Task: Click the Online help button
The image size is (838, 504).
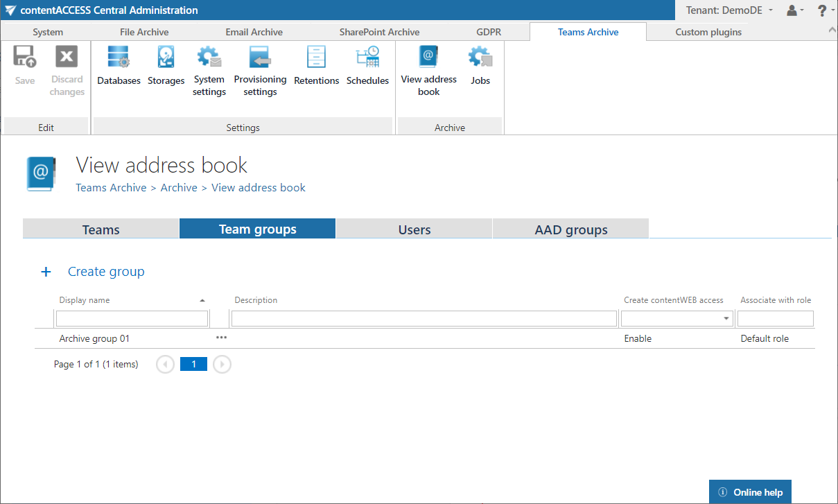Action: point(750,492)
